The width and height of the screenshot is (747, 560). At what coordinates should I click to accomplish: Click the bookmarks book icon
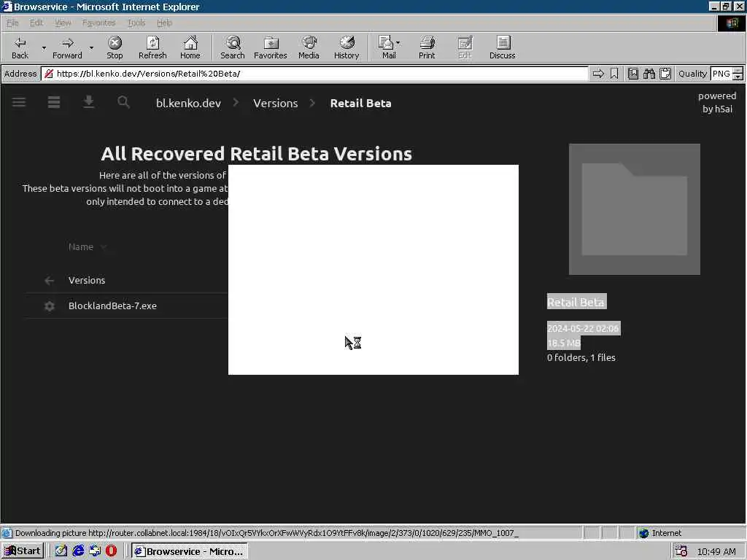coord(633,74)
